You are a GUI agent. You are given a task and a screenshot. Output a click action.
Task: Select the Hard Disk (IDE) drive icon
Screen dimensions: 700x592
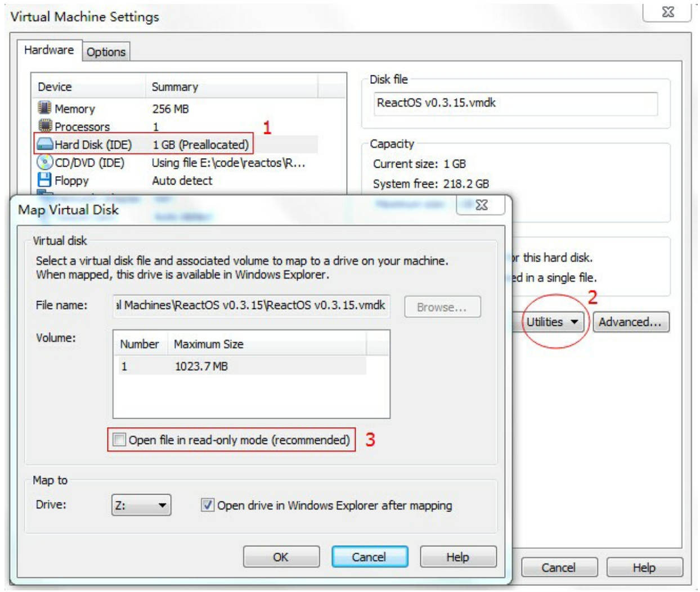click(44, 144)
